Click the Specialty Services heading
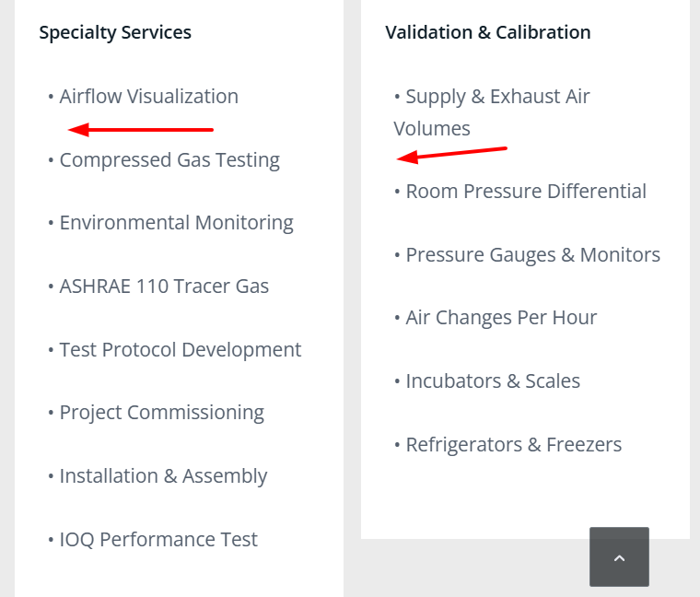 coord(115,32)
